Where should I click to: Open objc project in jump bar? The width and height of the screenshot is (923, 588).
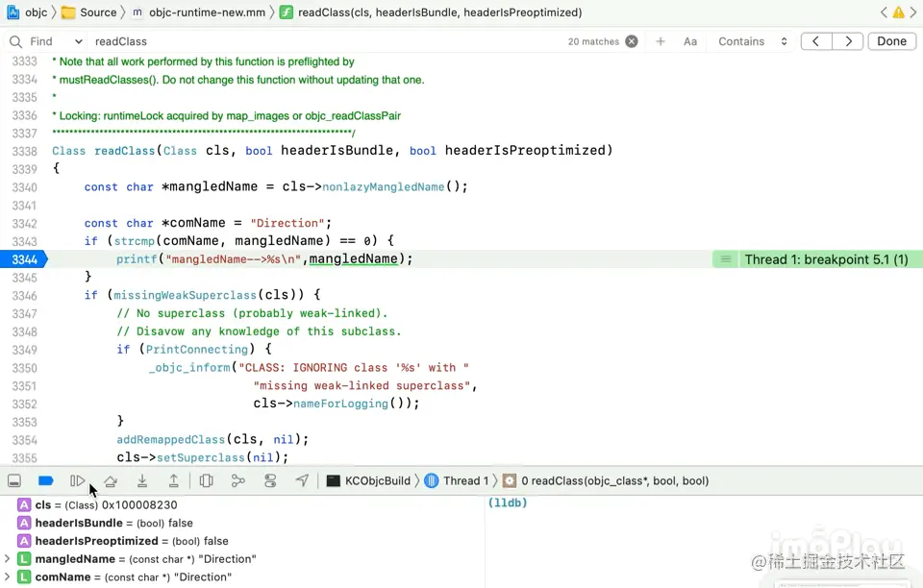click(27, 12)
